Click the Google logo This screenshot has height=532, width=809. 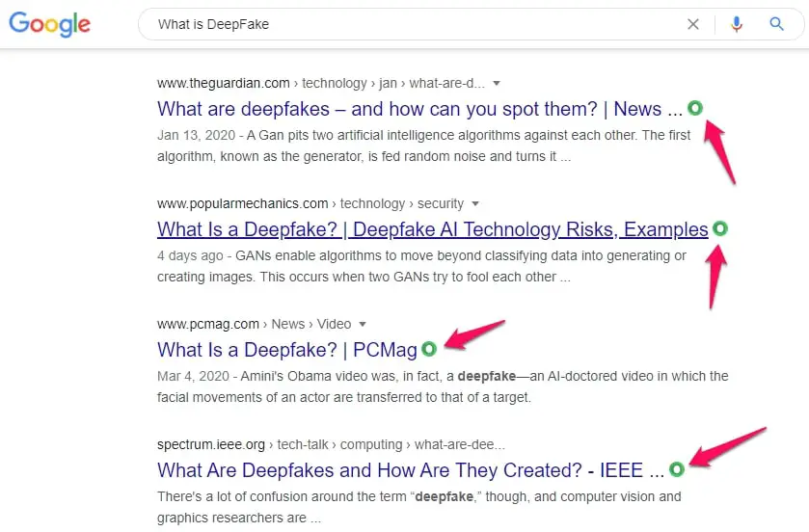pos(49,24)
